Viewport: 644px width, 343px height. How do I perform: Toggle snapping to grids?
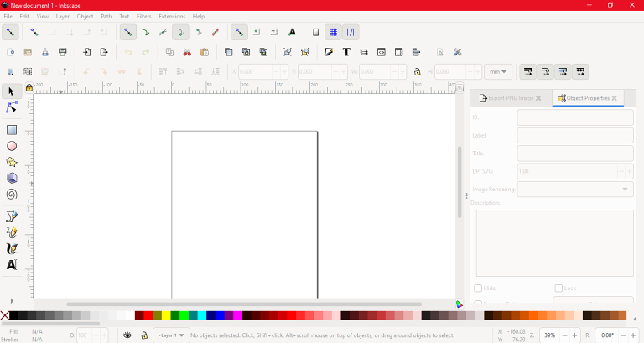click(333, 32)
